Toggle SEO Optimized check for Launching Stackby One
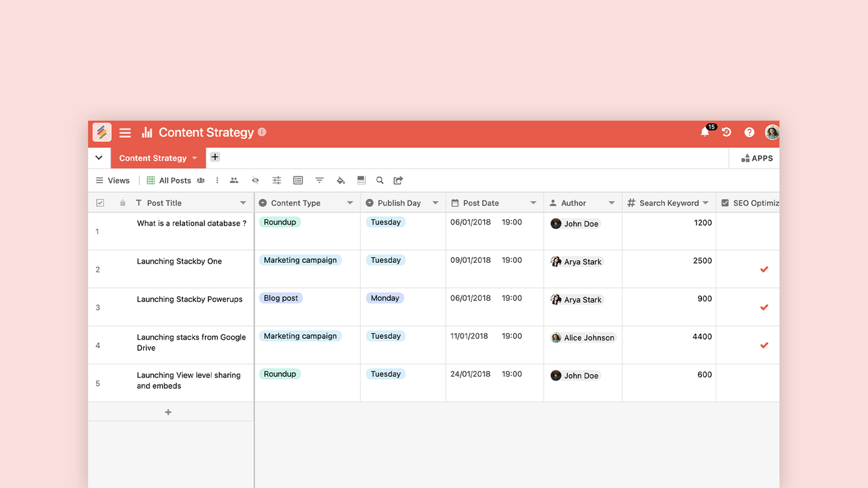The image size is (868, 488). 764,269
